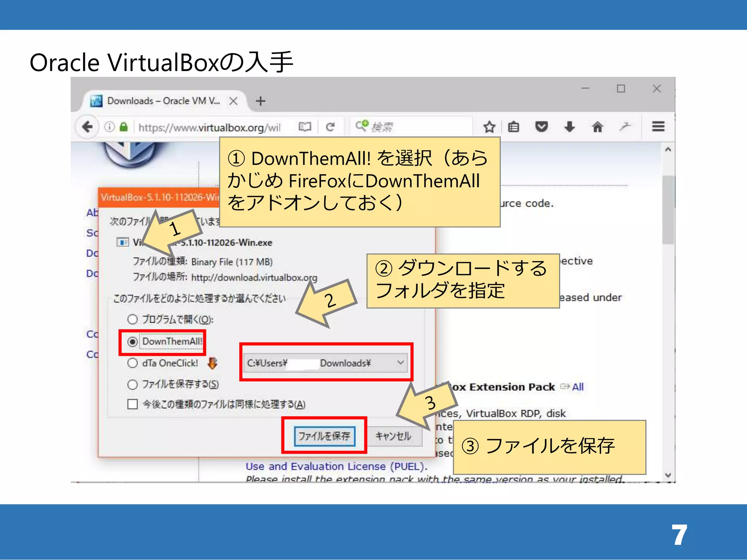Click the page scrollbar down arrow
The height and width of the screenshot is (560, 747).
(668, 475)
